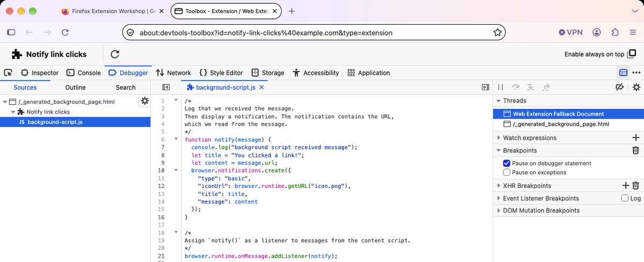Image resolution: width=644 pixels, height=262 pixels.
Task: Open the Accessibility panel
Action: coord(316,72)
